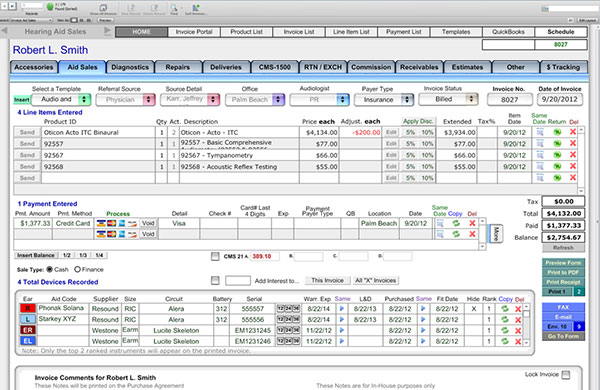
Task: Delete the 92568 Acoustic Reflex line item
Action: (x=572, y=166)
